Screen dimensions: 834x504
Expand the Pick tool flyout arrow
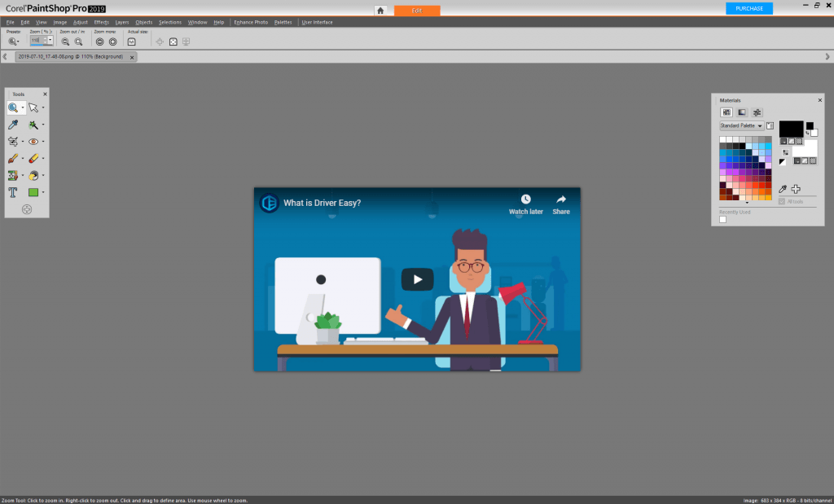pos(43,108)
